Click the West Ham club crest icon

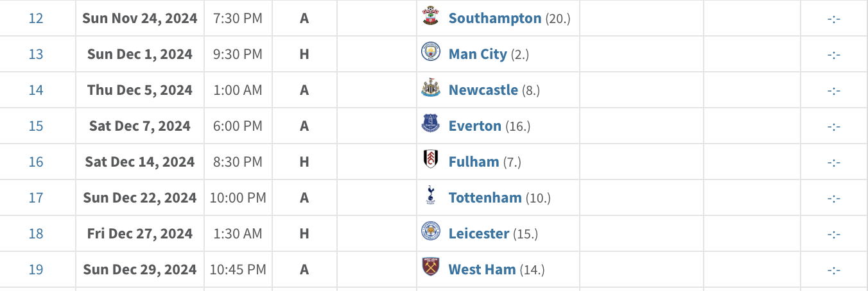point(430,268)
